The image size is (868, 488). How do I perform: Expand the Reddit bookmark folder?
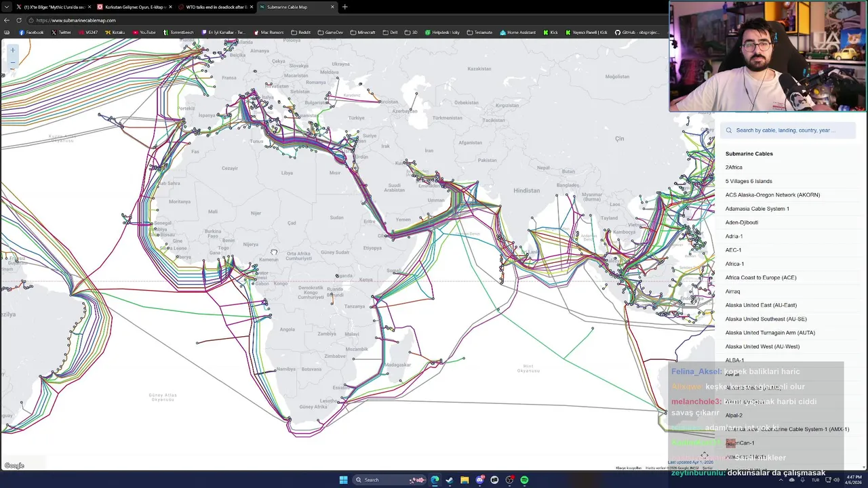click(x=301, y=33)
